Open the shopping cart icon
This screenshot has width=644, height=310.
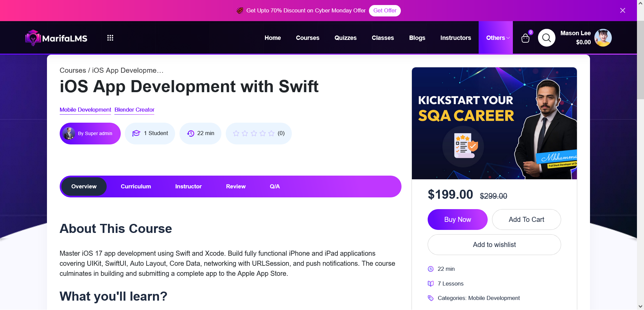[x=525, y=38]
